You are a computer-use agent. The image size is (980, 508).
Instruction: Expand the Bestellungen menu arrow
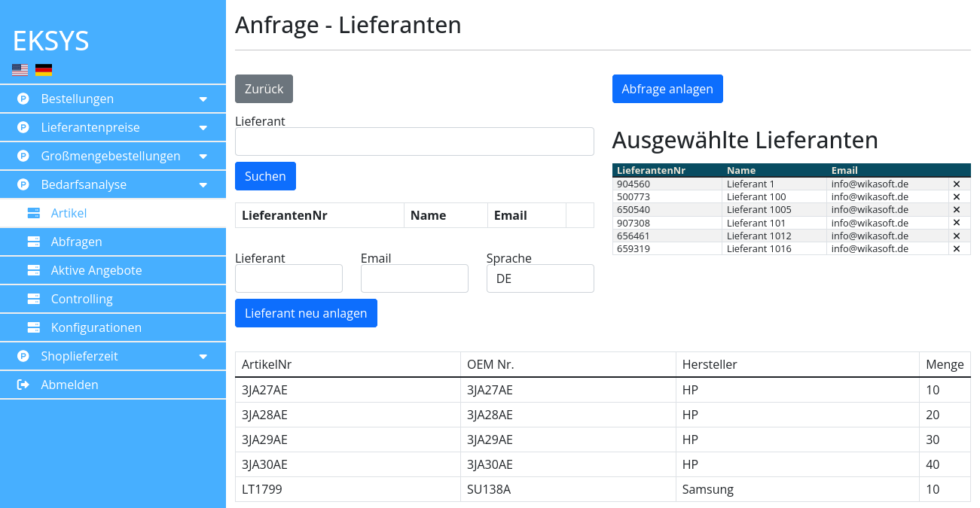(203, 99)
